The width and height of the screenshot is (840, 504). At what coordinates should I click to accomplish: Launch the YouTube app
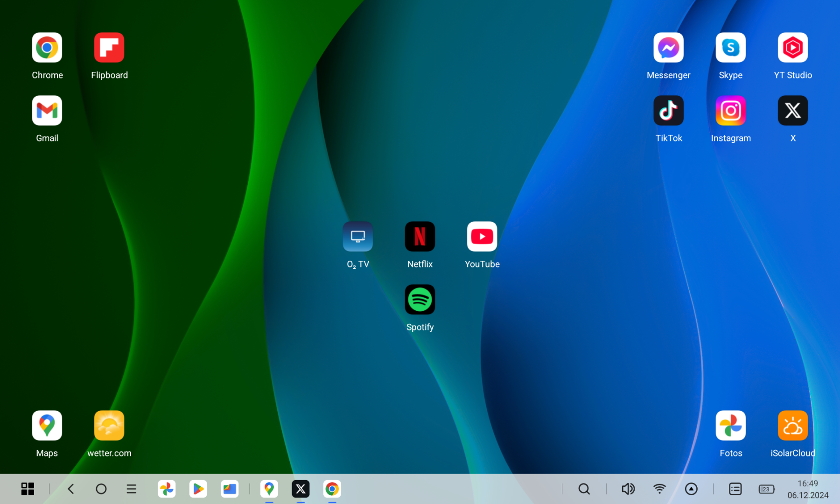(x=482, y=237)
